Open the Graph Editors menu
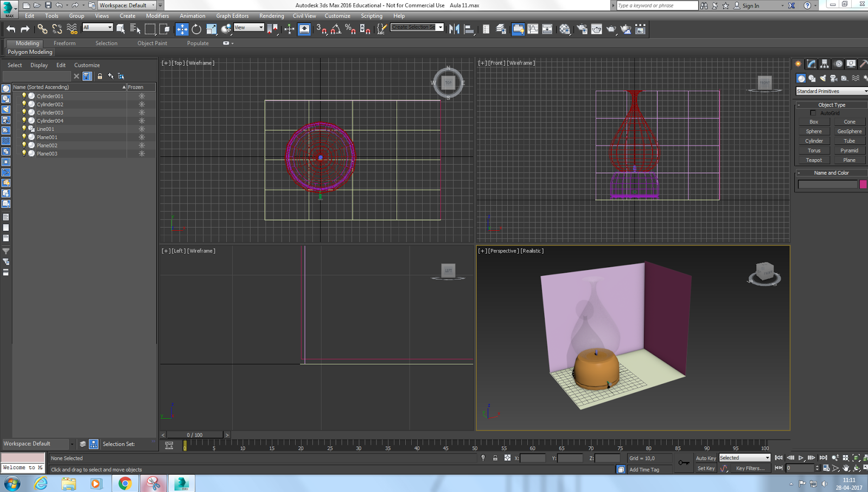 pos(232,16)
